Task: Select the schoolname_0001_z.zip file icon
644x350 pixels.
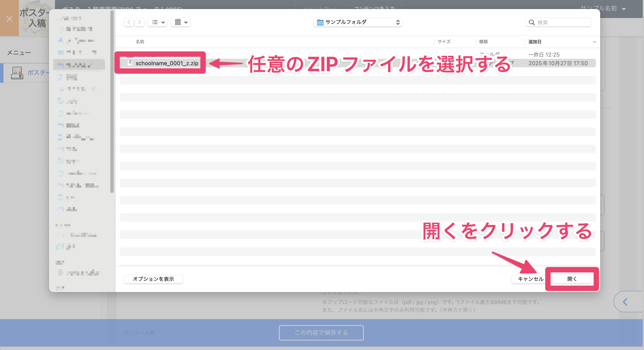Action: (x=131, y=63)
